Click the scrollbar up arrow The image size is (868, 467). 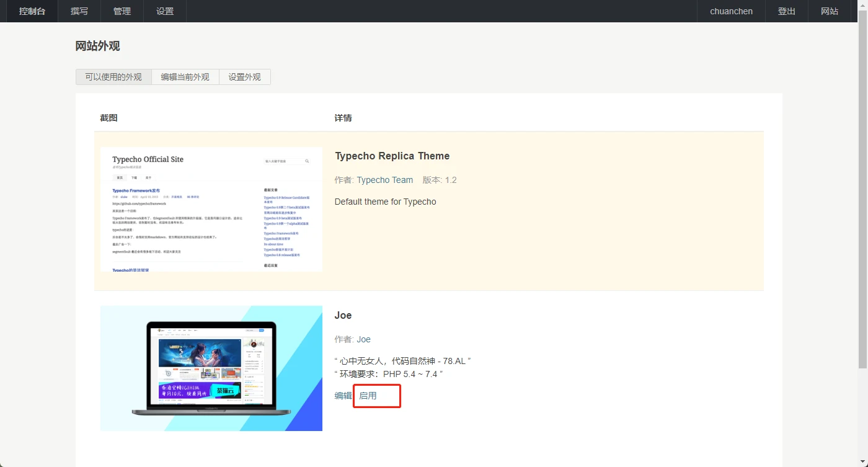(862, 5)
